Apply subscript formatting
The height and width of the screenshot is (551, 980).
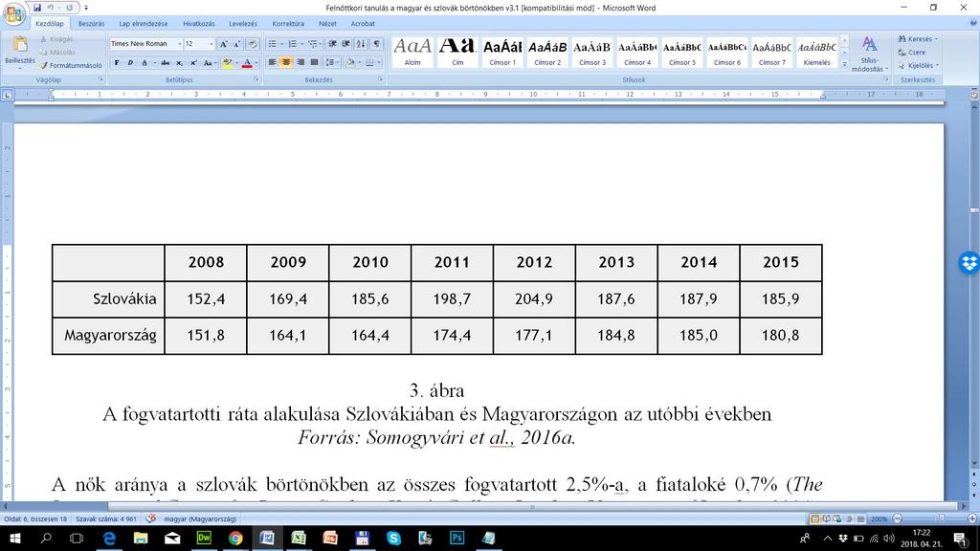179,62
